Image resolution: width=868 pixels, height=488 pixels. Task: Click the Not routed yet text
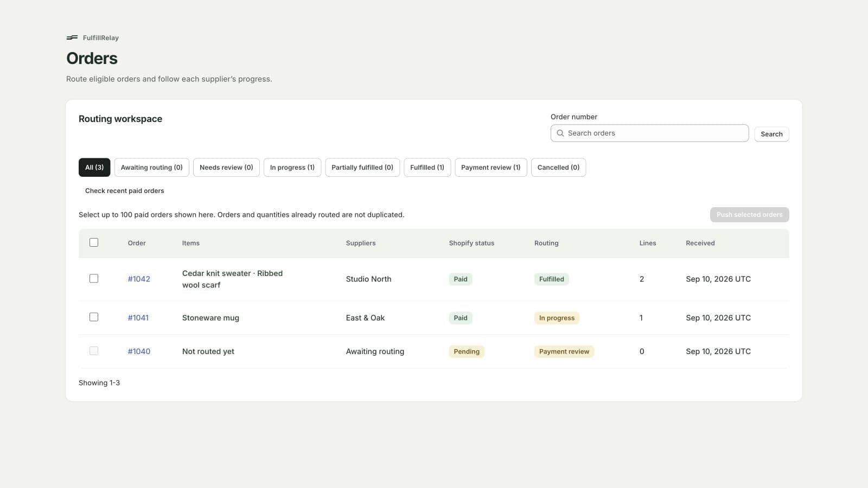point(208,351)
